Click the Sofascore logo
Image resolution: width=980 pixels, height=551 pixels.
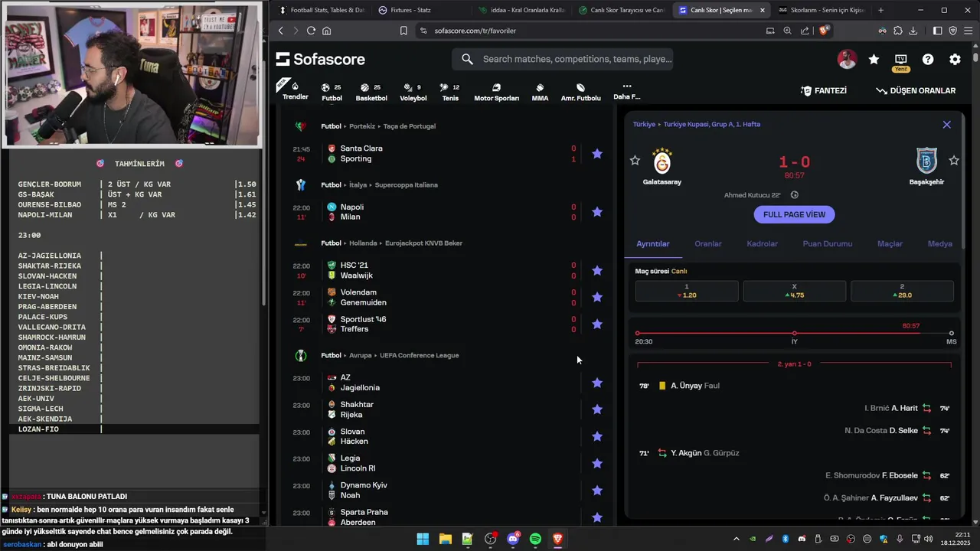pos(321,59)
